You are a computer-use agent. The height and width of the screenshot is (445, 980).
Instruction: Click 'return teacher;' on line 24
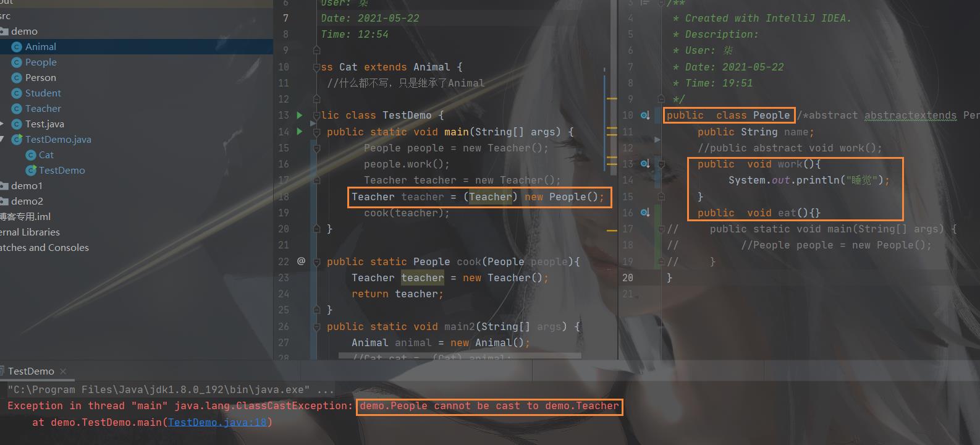397,294
